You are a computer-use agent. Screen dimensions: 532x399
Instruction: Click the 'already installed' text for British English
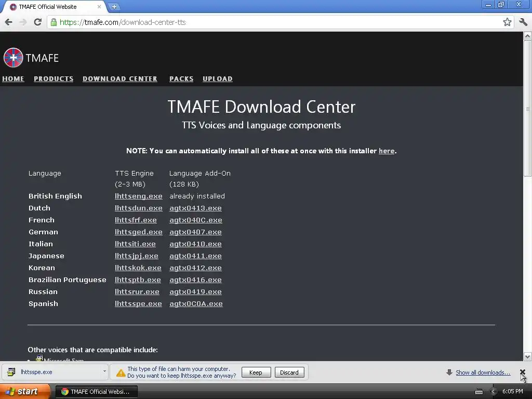[x=197, y=196]
